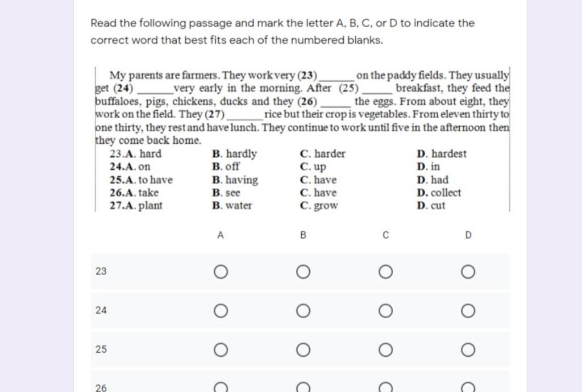Choose option B for question 25

(304, 350)
